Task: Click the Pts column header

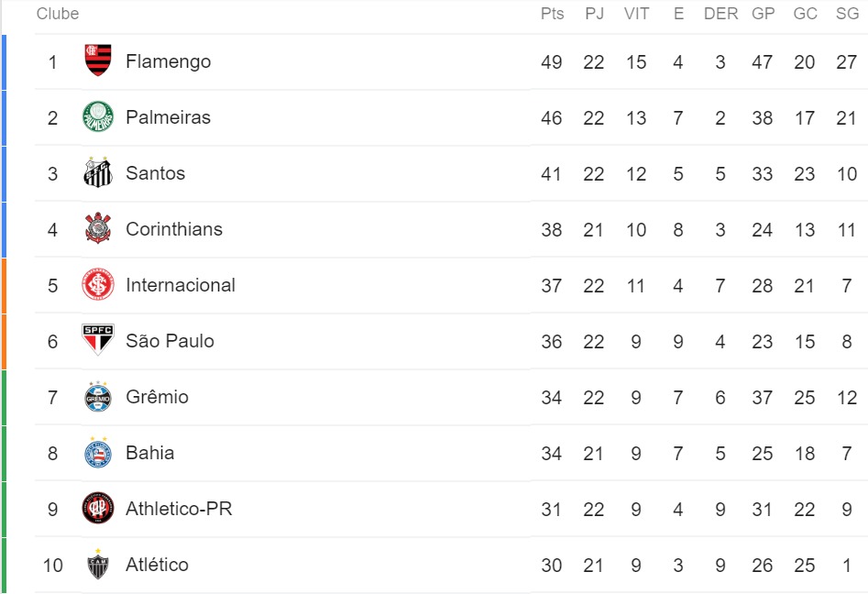Action: (553, 14)
